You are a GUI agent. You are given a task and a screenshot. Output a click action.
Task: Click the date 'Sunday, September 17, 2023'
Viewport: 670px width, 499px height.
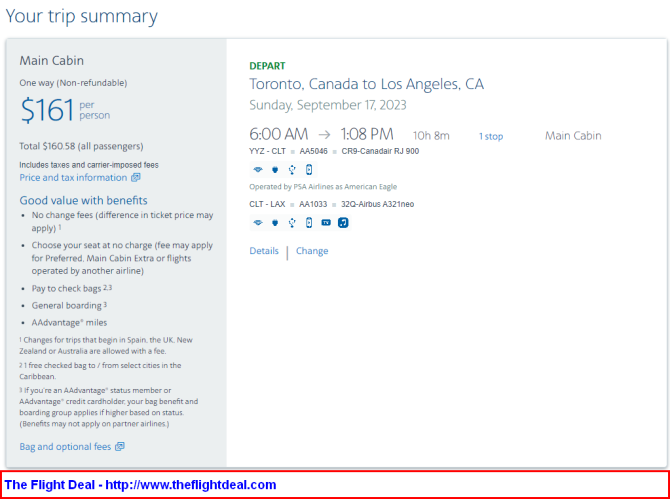pos(328,105)
